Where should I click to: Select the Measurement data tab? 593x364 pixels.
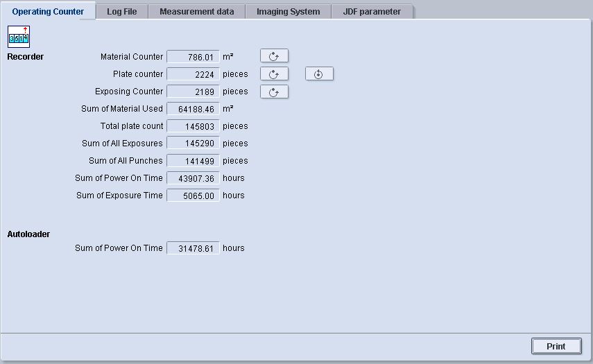tap(196, 12)
